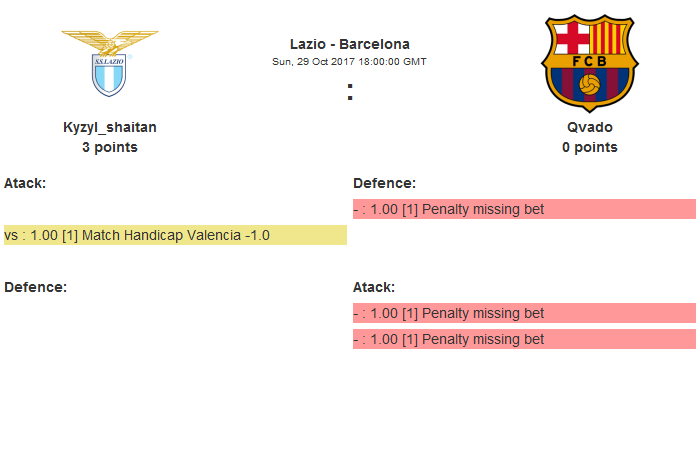
Task: Click the Atack label under Kyzyl_shaitan
Action: click(x=25, y=183)
